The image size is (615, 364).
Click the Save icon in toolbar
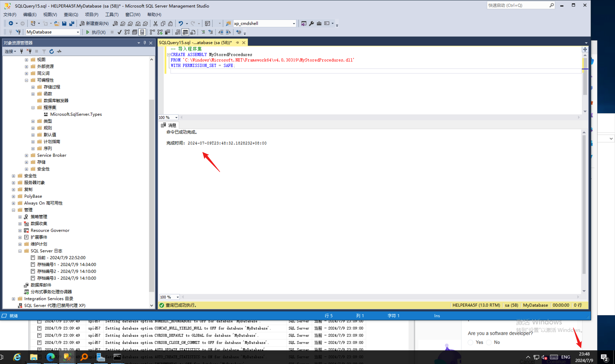point(64,24)
